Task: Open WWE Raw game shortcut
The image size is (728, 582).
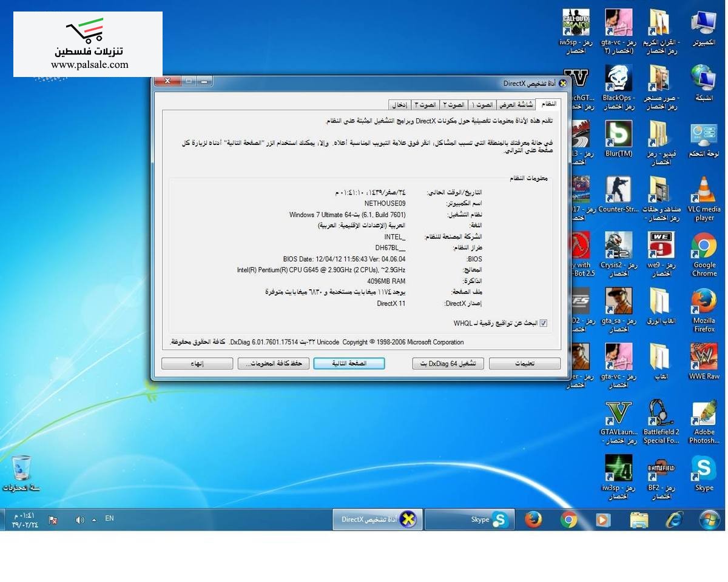Action: click(x=704, y=359)
